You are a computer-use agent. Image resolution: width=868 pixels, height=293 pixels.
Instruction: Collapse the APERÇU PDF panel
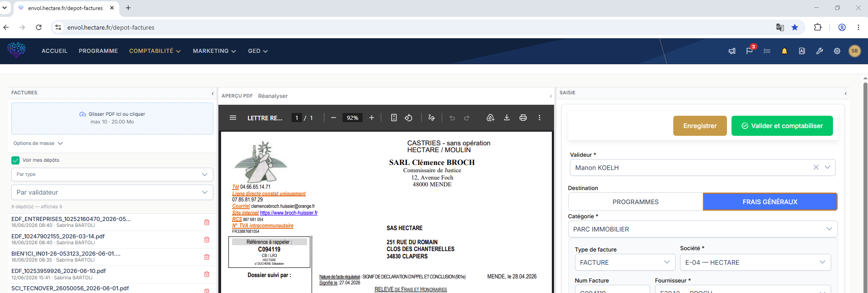[550, 96]
